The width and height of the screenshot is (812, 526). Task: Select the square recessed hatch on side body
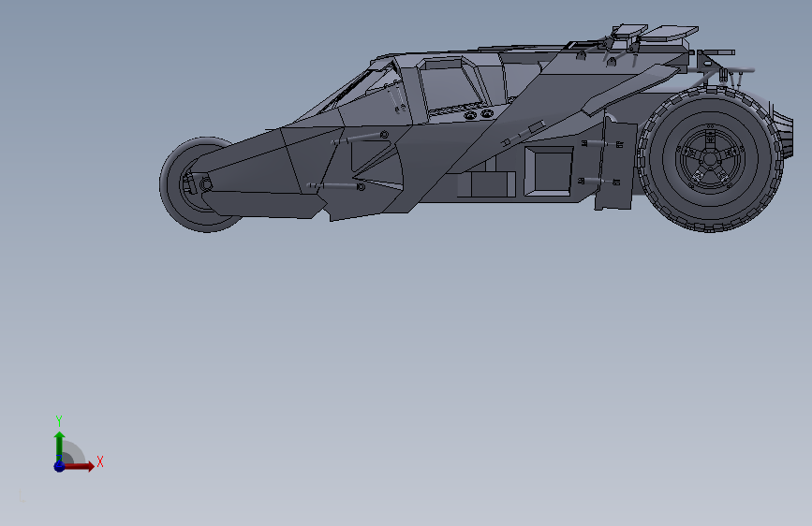[549, 172]
